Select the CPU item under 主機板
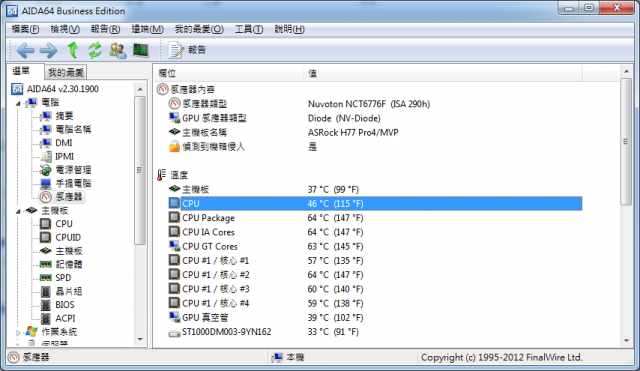Image resolution: width=640 pixels, height=371 pixels. pyautogui.click(x=57, y=224)
